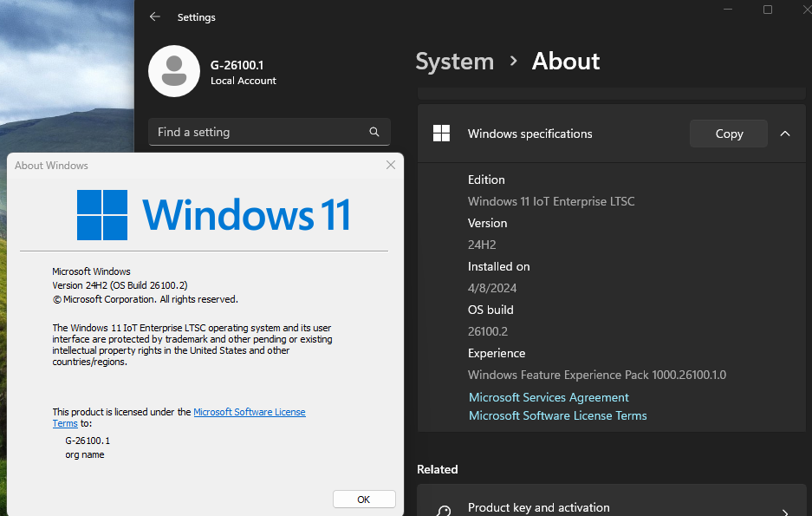Close the About Windows dialog

391,165
